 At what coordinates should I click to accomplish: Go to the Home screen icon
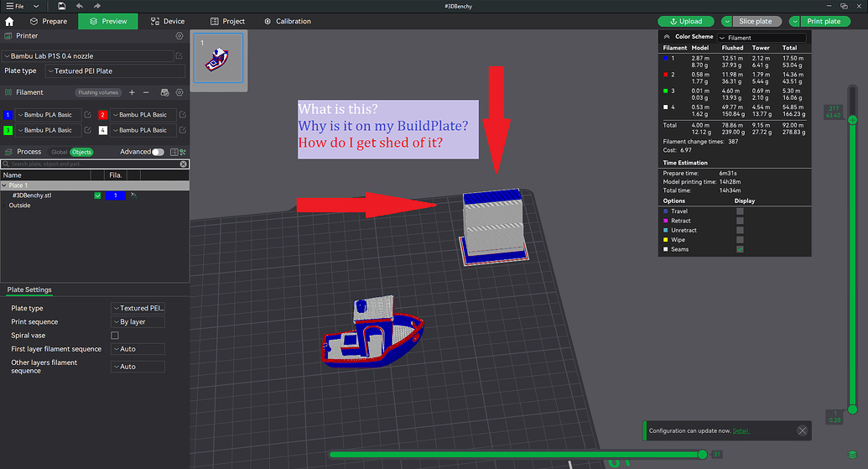(9, 21)
